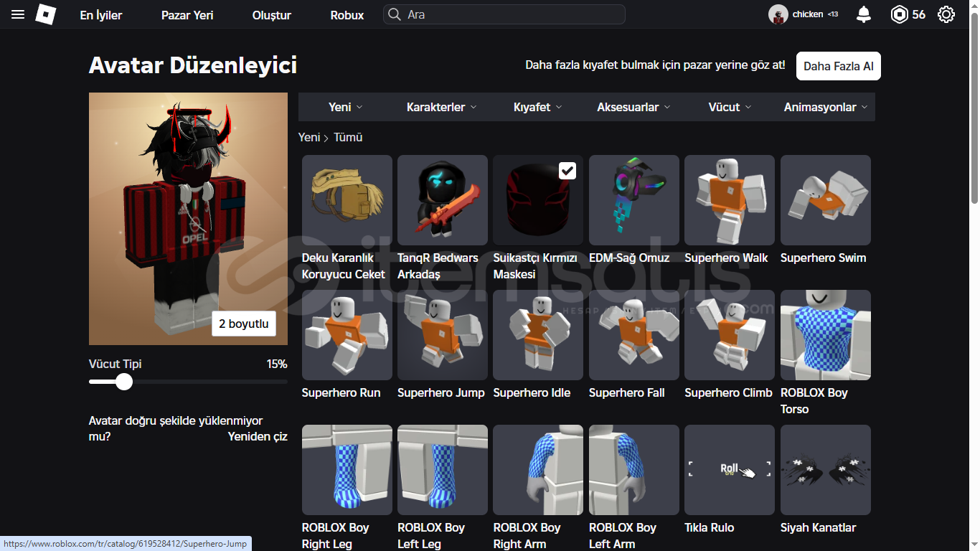This screenshot has width=980, height=551.
Task: Click the Superhero Idle item name
Action: point(532,392)
